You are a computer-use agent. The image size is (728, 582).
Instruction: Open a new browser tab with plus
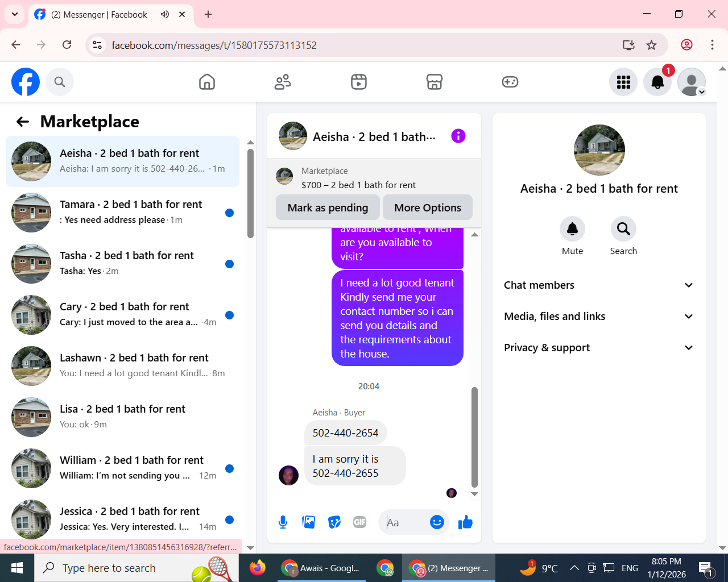(208, 14)
